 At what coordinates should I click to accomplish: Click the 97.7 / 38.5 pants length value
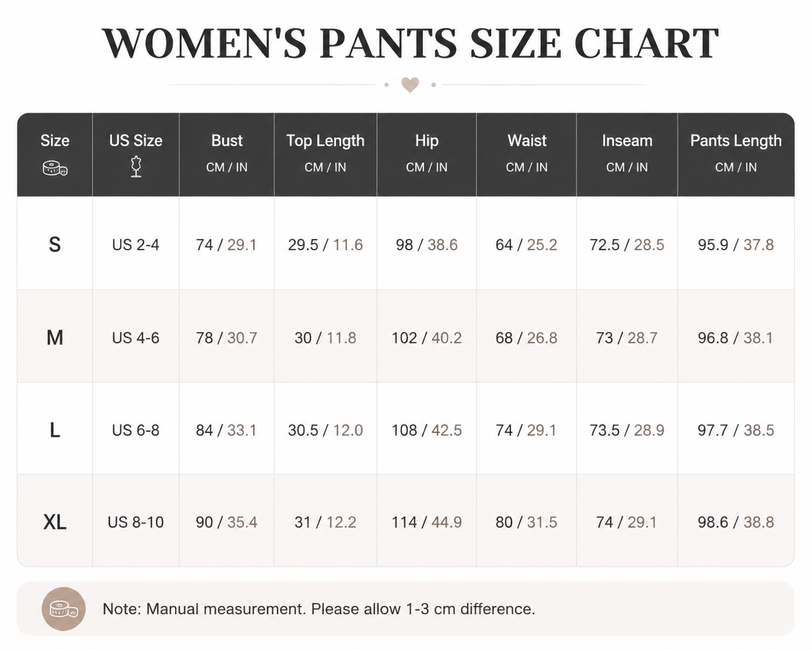coord(736,430)
